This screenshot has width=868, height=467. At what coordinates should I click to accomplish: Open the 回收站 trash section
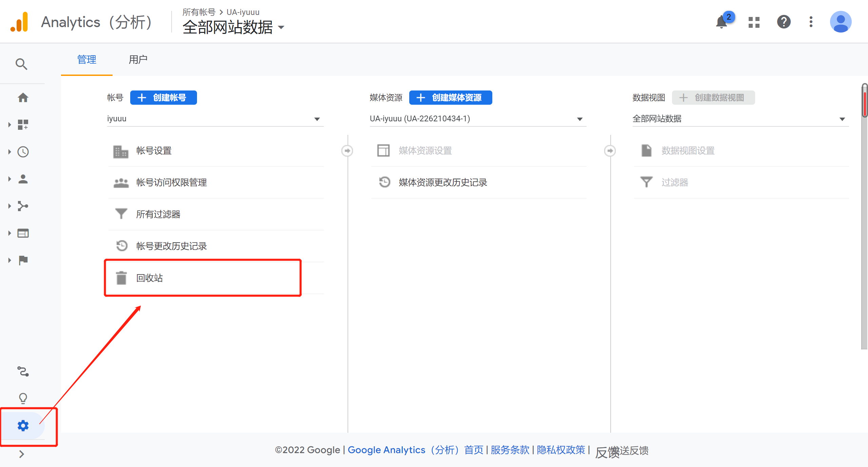(x=149, y=278)
